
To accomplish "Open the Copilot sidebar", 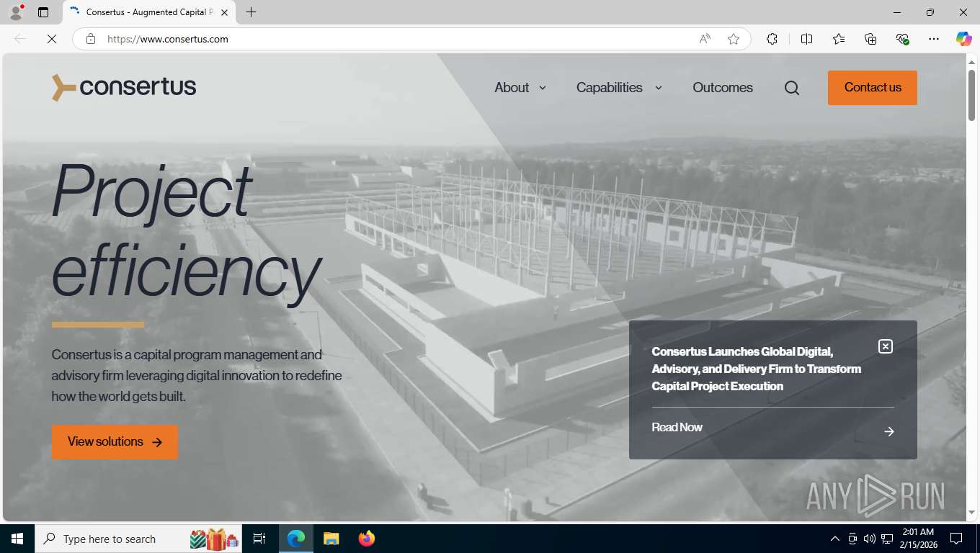I will coord(964,39).
